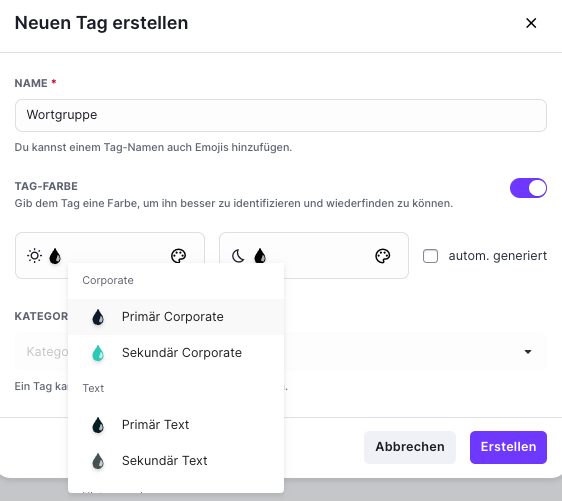Click the Erstellen button
Image resolution: width=562 pixels, height=501 pixels.
pos(508,447)
